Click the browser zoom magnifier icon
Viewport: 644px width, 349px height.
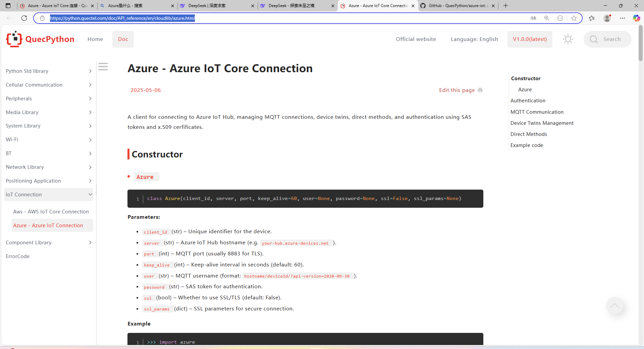tap(547, 18)
